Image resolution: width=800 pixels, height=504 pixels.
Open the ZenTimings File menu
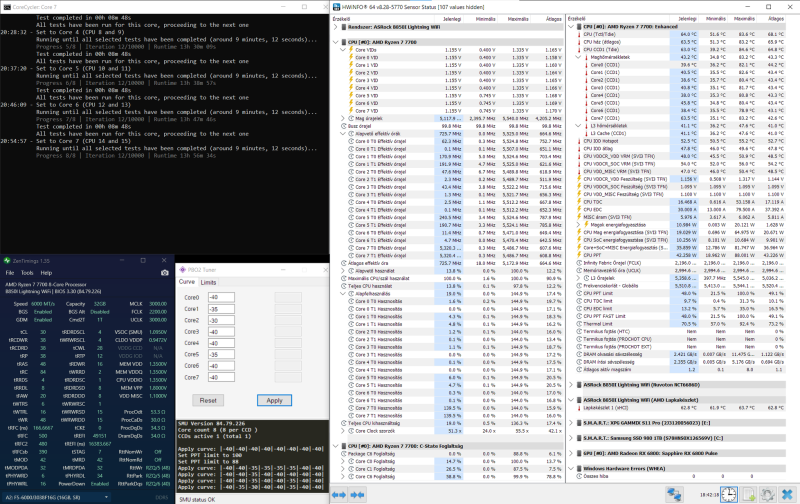(10, 273)
